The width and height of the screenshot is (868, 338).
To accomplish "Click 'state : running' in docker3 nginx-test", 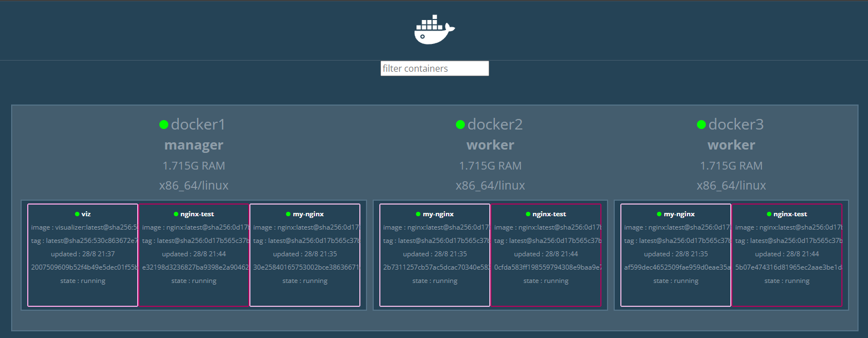I will point(787,281).
